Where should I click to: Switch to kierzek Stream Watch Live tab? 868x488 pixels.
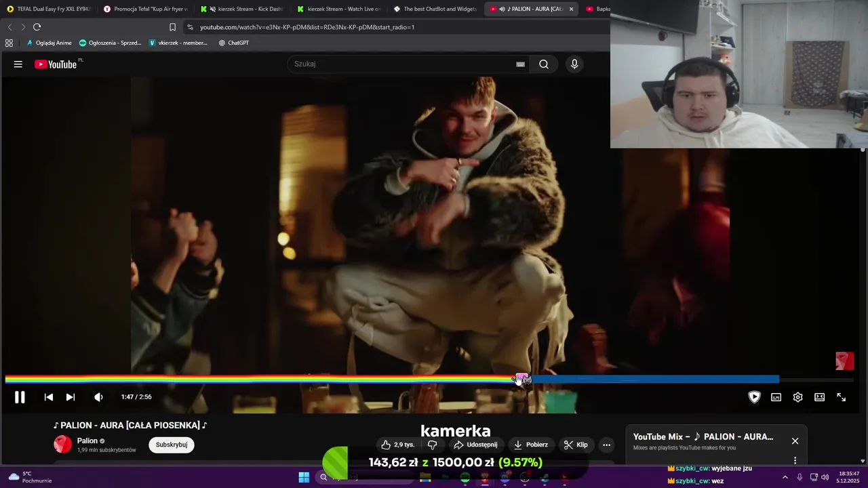pyautogui.click(x=339, y=9)
